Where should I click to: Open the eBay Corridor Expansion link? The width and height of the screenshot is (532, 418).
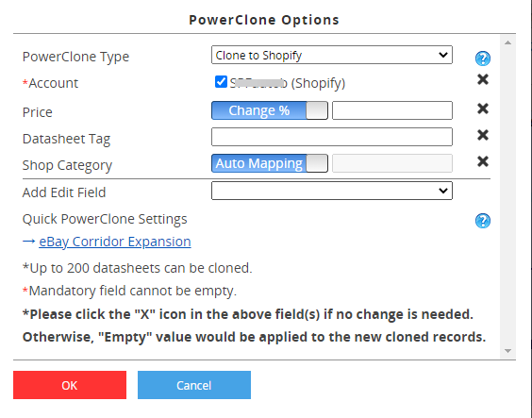click(x=115, y=242)
